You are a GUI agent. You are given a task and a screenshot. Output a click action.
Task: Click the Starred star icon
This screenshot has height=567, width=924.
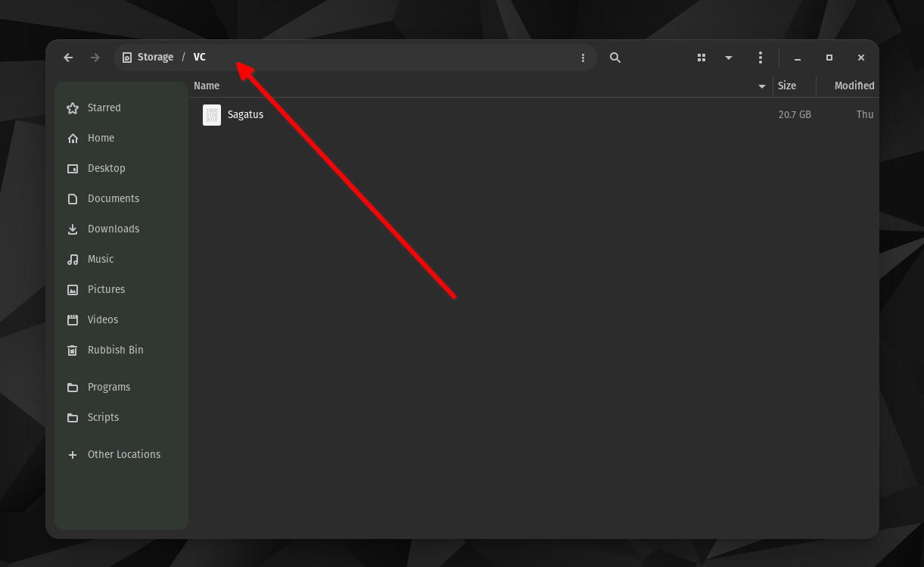click(73, 108)
